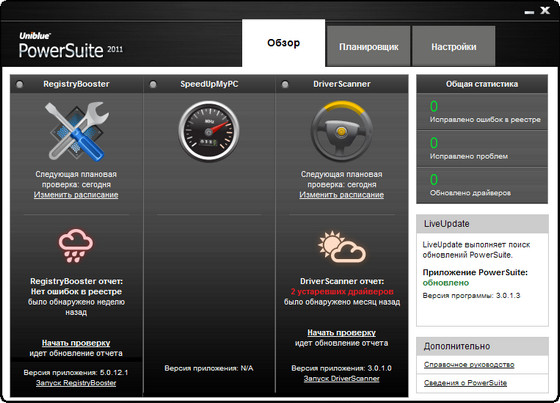
Task: Click the Исправлено ошибок в реестре label
Action: click(x=485, y=120)
